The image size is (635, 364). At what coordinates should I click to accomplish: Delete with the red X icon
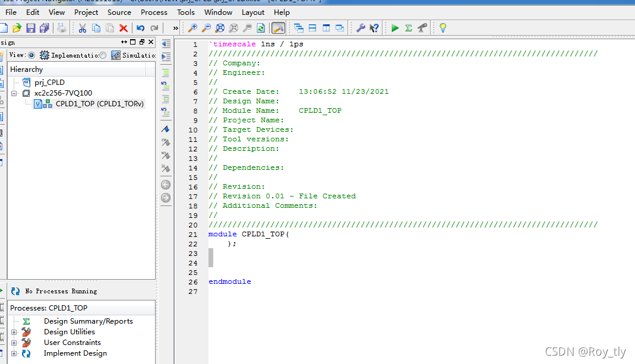click(x=124, y=28)
